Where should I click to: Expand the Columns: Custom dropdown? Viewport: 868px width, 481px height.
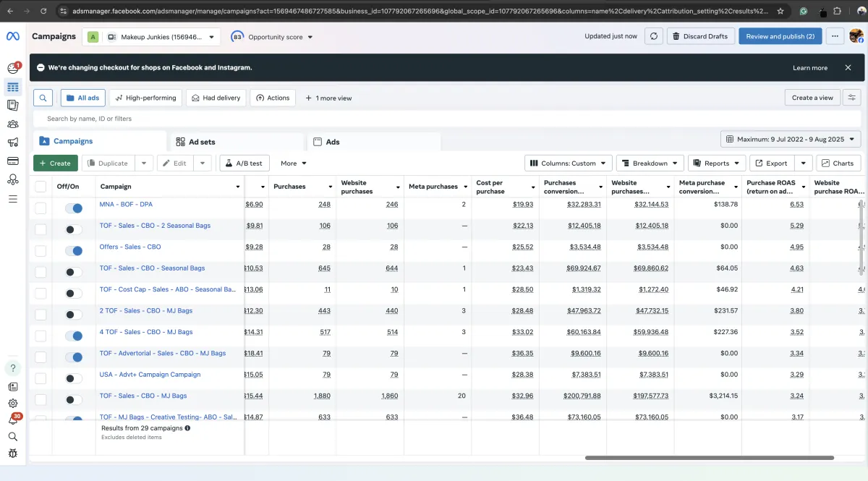pos(568,163)
